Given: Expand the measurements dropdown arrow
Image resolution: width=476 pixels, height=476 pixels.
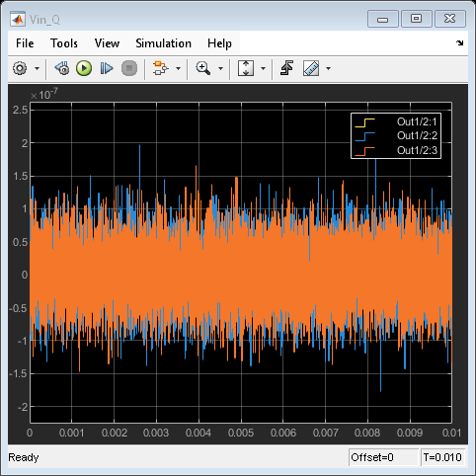Looking at the screenshot, I should 328,68.
